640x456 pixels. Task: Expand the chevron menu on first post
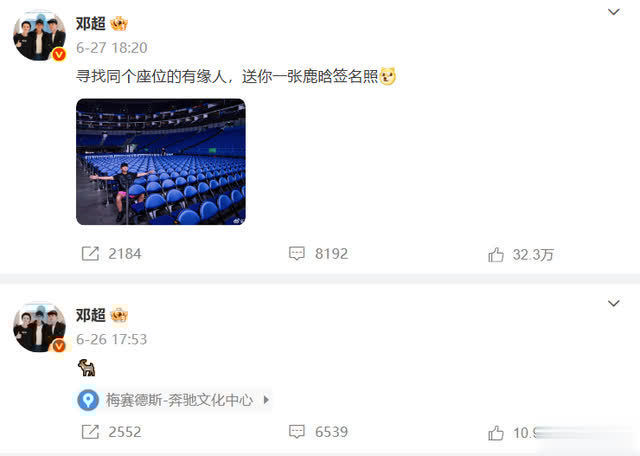614,12
